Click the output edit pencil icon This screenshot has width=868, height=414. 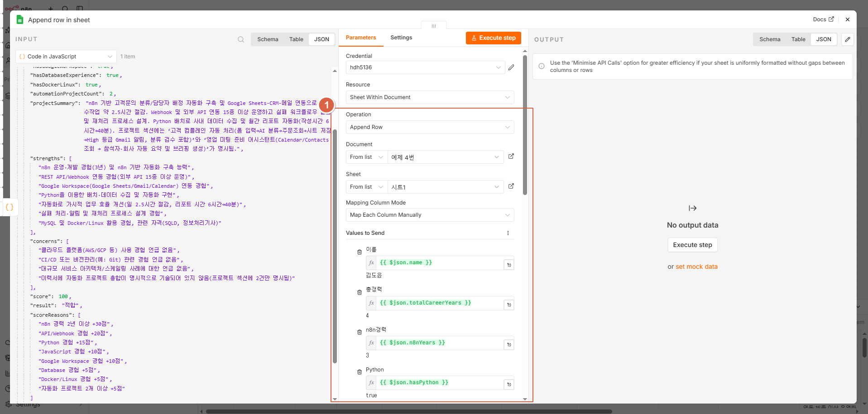(848, 39)
